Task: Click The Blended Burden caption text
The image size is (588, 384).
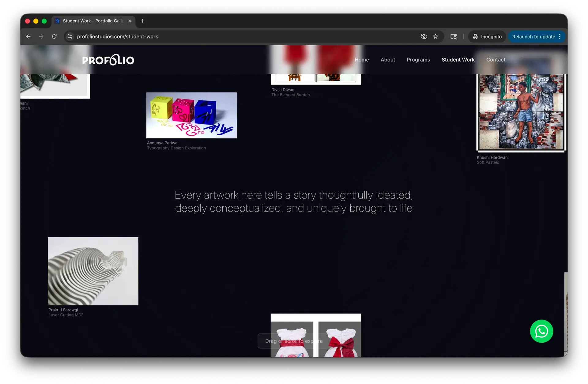Action: tap(290, 95)
